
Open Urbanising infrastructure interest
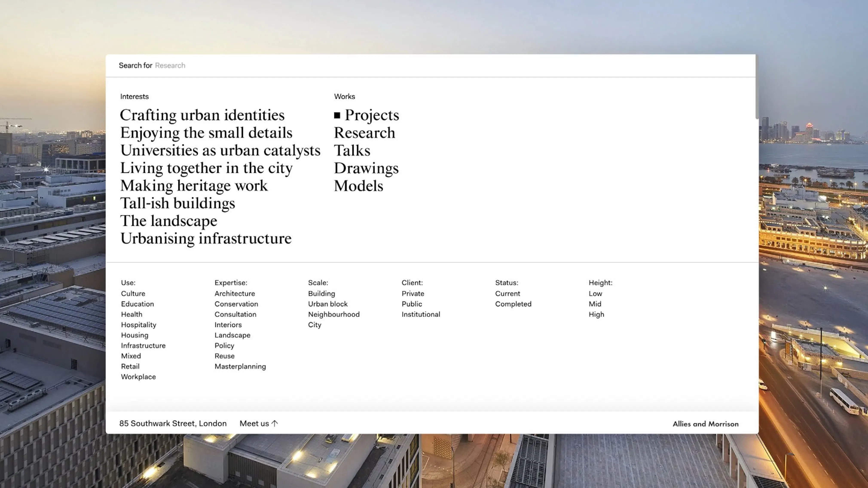206,239
